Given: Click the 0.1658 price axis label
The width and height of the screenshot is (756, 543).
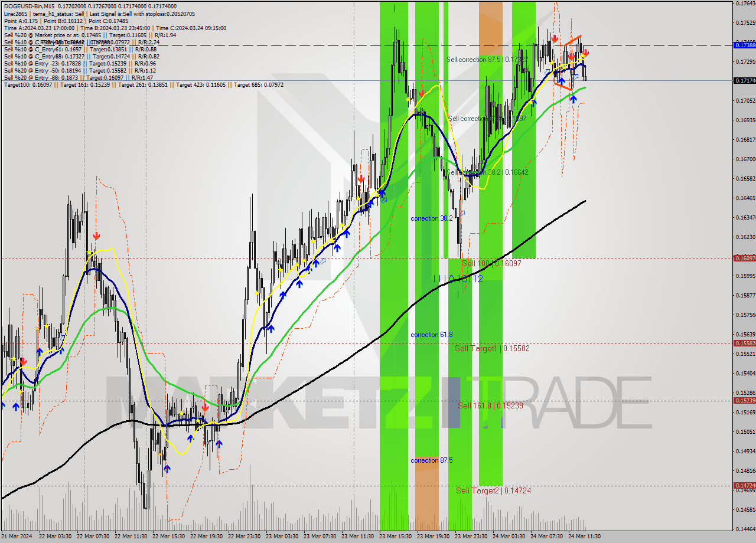Looking at the screenshot, I should [745, 178].
